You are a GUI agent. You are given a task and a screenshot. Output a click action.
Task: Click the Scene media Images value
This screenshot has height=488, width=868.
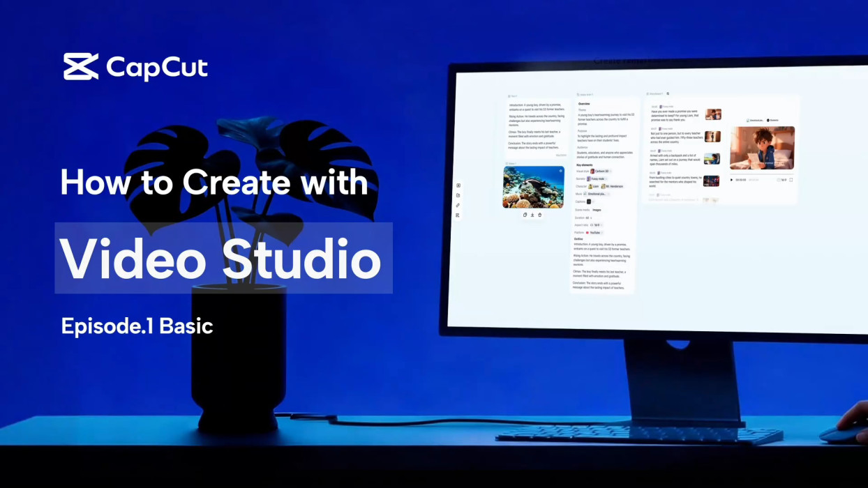pos(597,210)
